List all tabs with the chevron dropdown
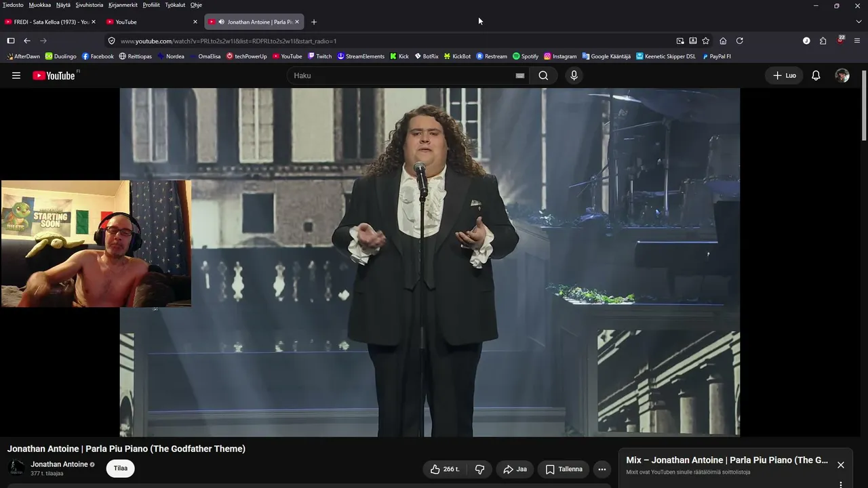868x488 pixels. (859, 22)
